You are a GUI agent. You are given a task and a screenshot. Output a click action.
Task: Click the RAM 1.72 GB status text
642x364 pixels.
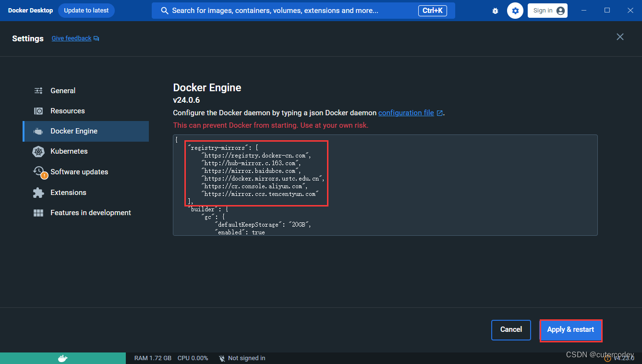point(153,358)
